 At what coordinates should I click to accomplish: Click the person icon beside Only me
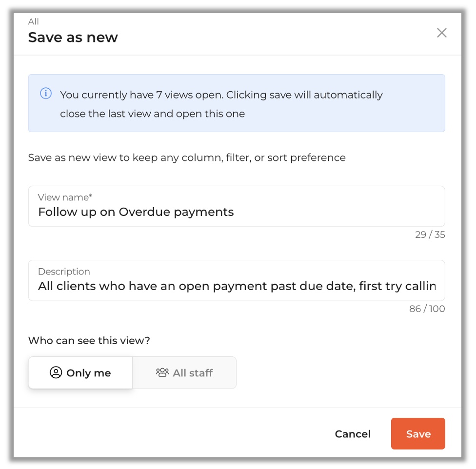56,372
